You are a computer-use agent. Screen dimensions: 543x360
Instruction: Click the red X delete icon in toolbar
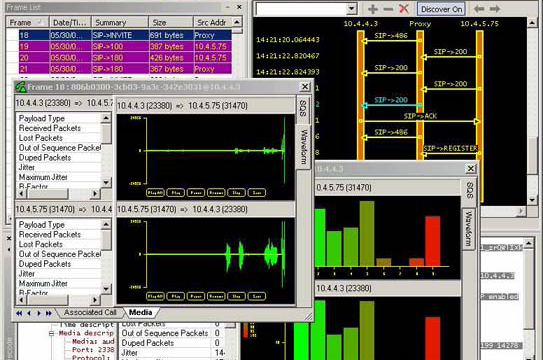pos(404,9)
